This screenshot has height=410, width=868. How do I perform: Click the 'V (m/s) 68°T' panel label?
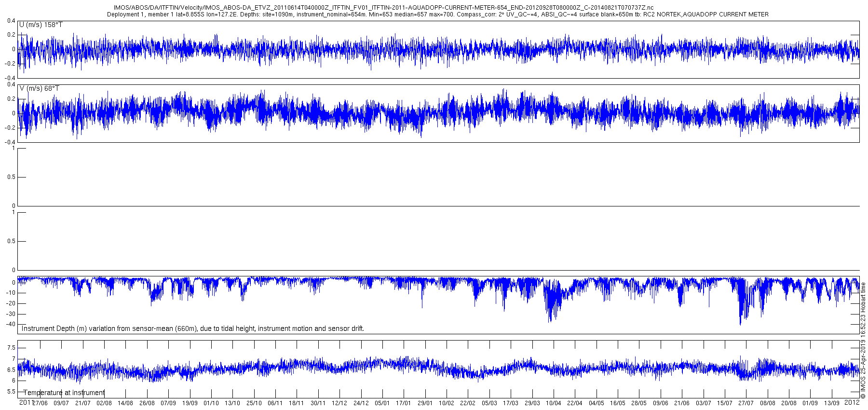(x=39, y=88)
